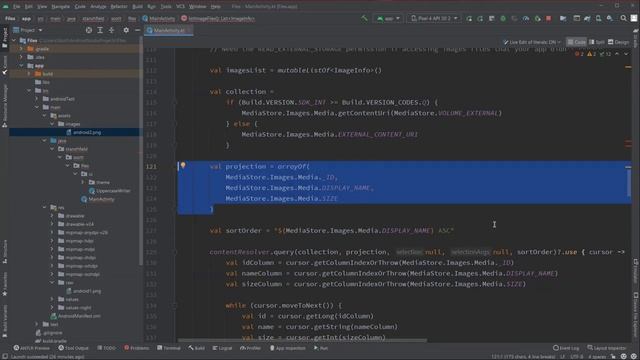Open the Profiler tool window button
Screen dimensions: 640x360
point(250,348)
